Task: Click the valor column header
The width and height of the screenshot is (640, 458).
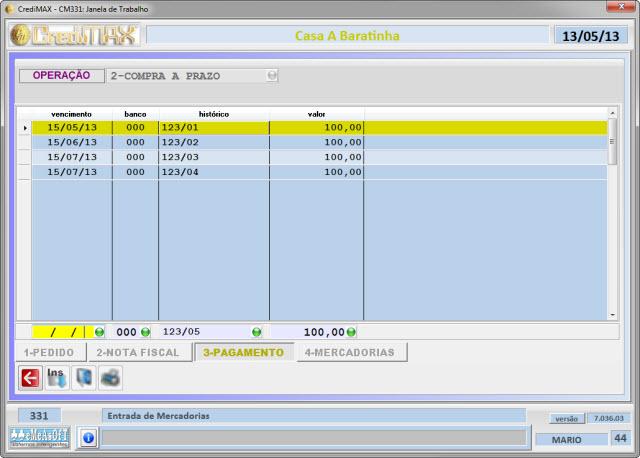Action: click(316, 114)
